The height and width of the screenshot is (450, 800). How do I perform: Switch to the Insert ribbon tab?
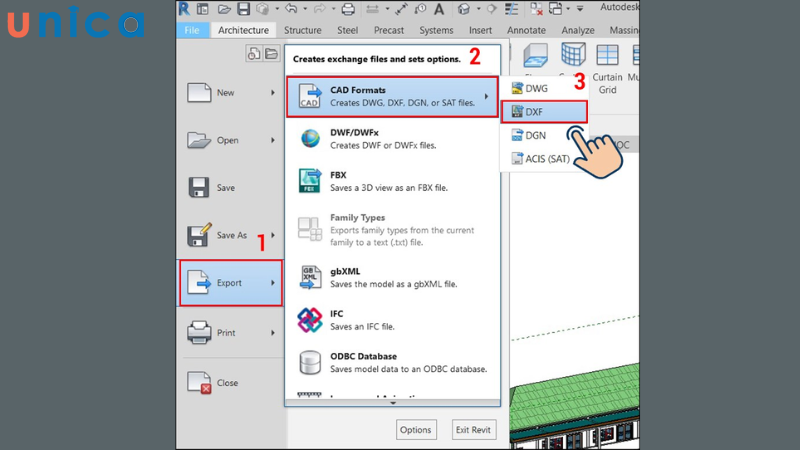[x=480, y=30]
